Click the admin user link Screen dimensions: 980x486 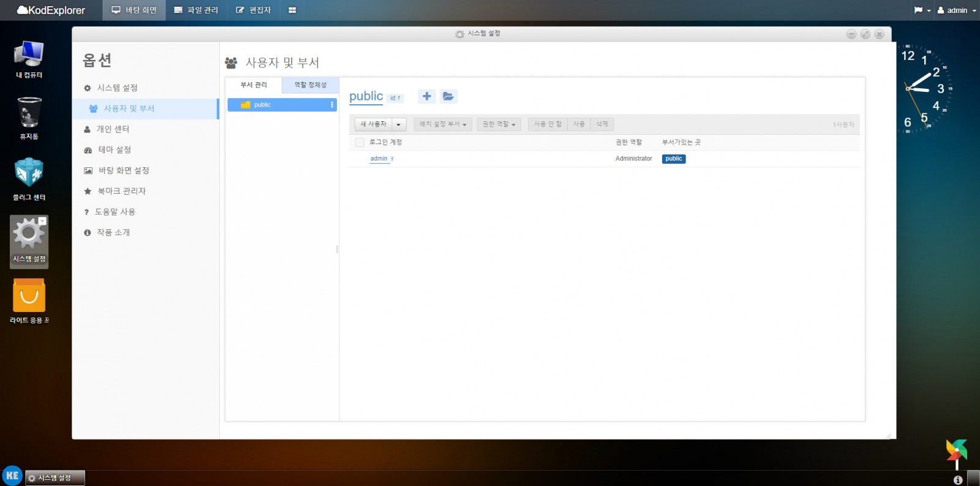(x=379, y=159)
